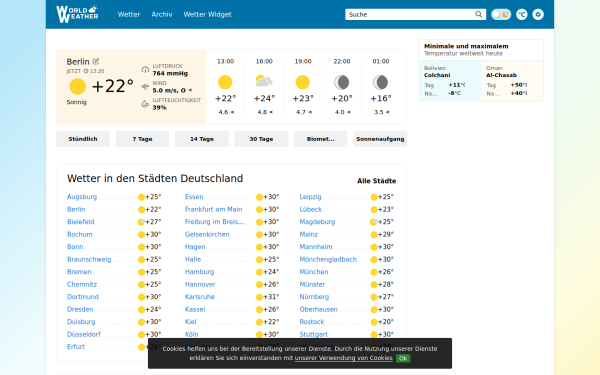Open the Alle Städte link
This screenshot has width=600, height=375.
377,181
